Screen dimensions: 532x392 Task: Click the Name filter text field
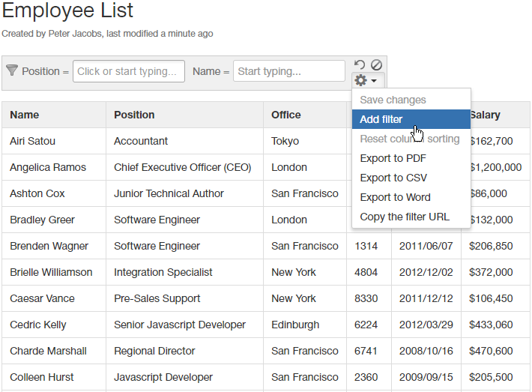[288, 71]
